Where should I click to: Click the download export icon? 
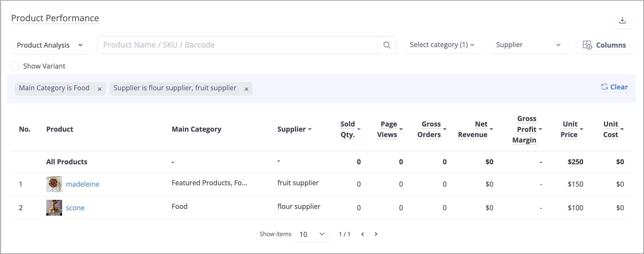(x=622, y=20)
